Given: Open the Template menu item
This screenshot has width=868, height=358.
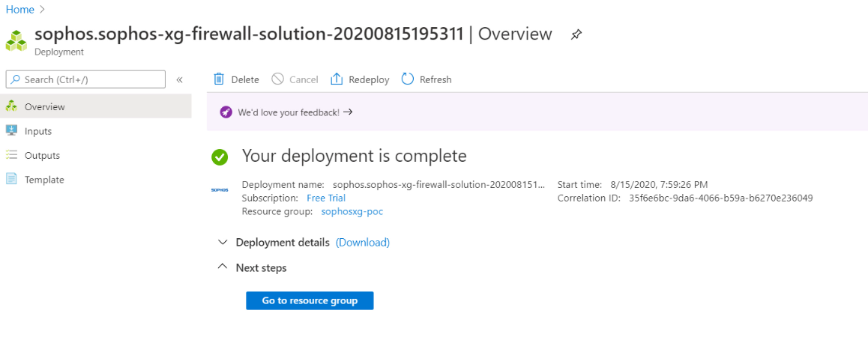Looking at the screenshot, I should click(x=44, y=180).
